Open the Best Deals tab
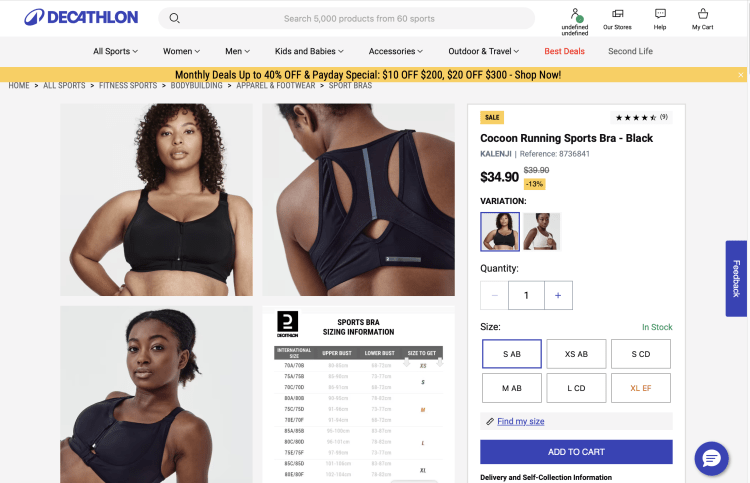Screen dimensions: 750x483 (x=564, y=51)
